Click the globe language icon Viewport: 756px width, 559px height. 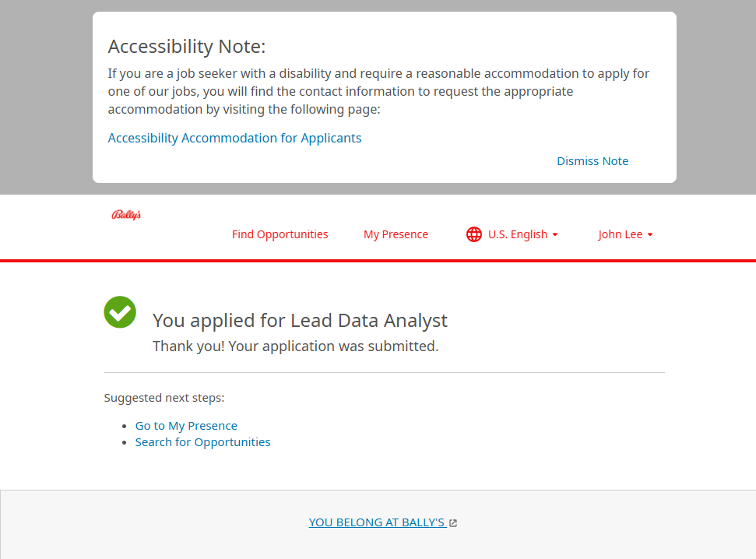pos(473,234)
